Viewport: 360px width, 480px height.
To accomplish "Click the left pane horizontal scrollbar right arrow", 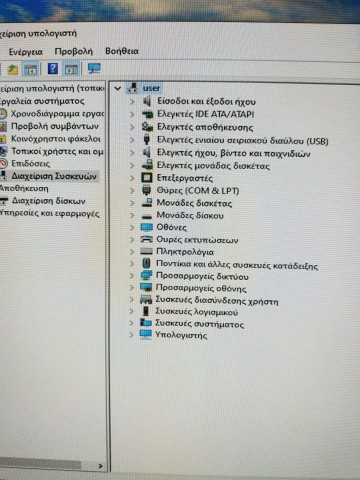I will [100, 466].
